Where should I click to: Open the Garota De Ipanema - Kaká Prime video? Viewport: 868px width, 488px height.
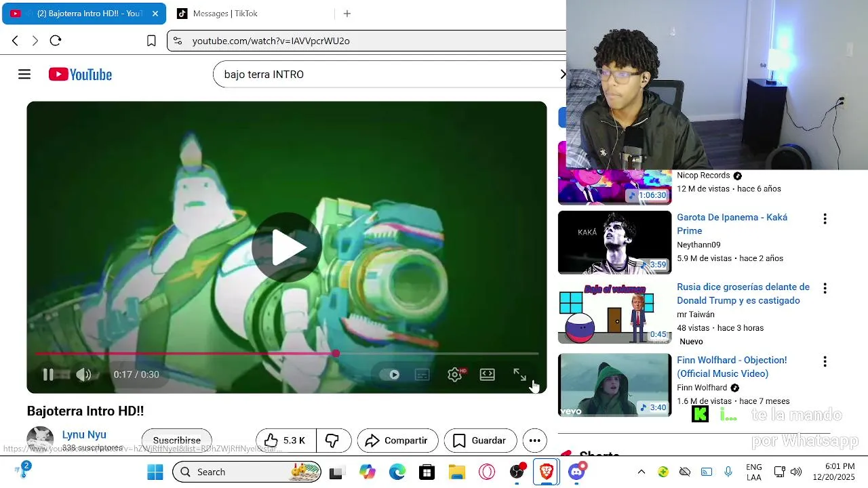pos(732,224)
